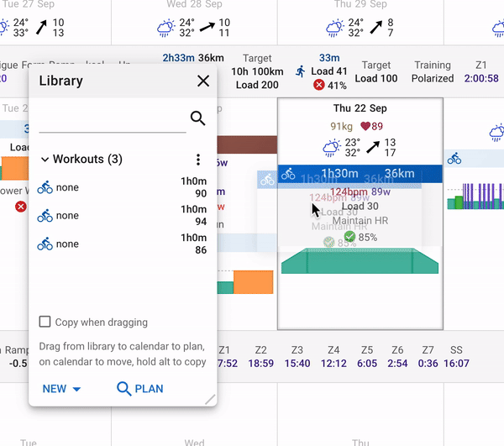Screen dimensions: 504x446
Task: Click the heart rate 89 icon on Thu 22 Sep
Action: 365,126
